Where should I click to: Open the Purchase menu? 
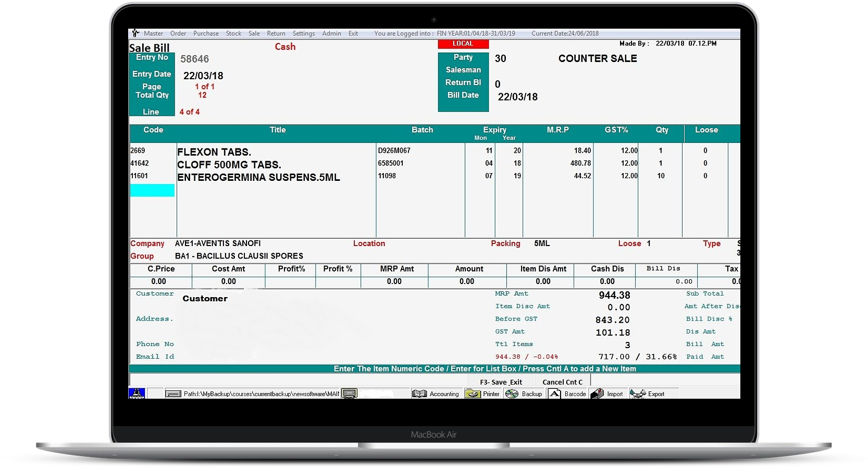point(206,33)
